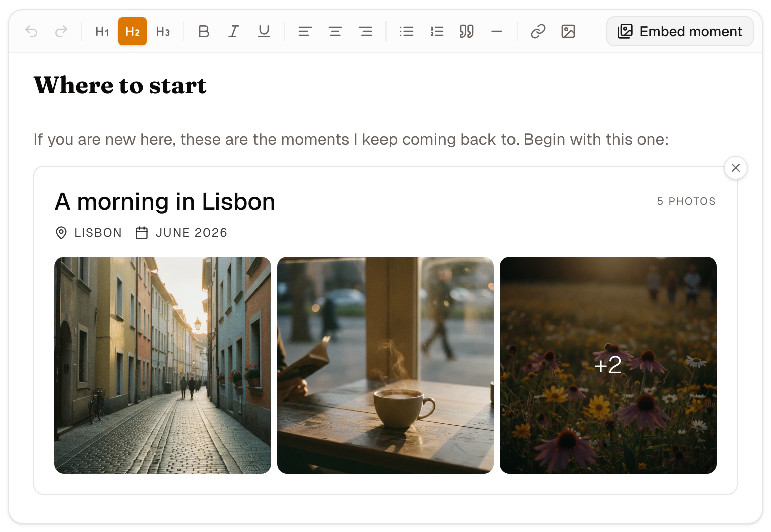Viewport: 771px width, 532px height.
Task: Click the undo arrow icon
Action: (x=31, y=31)
